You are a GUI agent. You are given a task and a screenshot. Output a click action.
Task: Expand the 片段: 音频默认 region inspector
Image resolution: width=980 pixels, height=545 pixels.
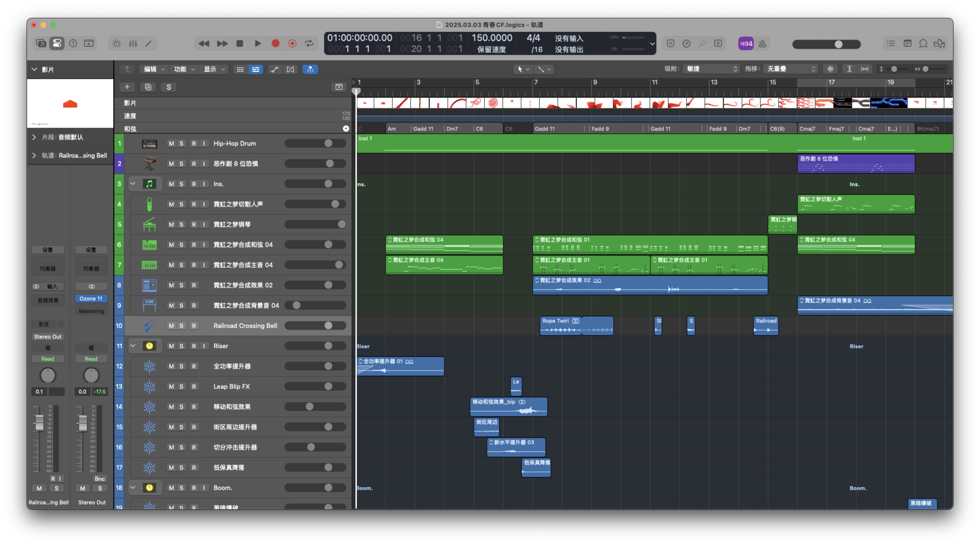[34, 137]
